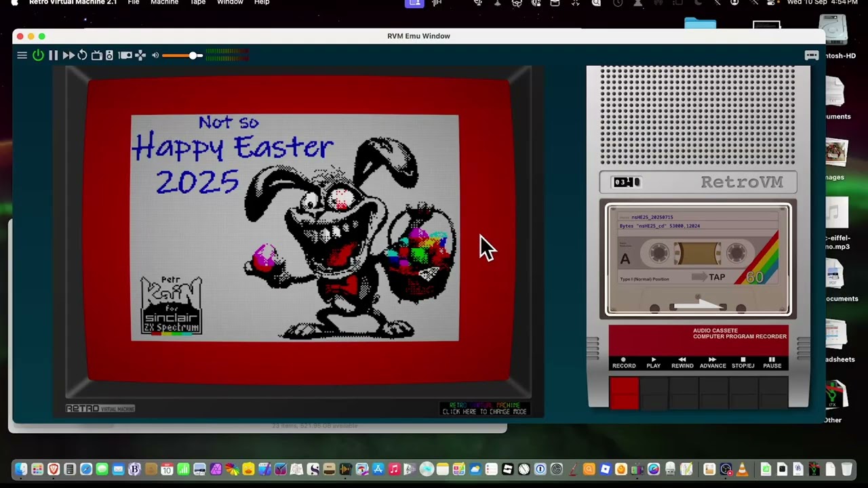Open Launchpad from the Dock

point(37,469)
